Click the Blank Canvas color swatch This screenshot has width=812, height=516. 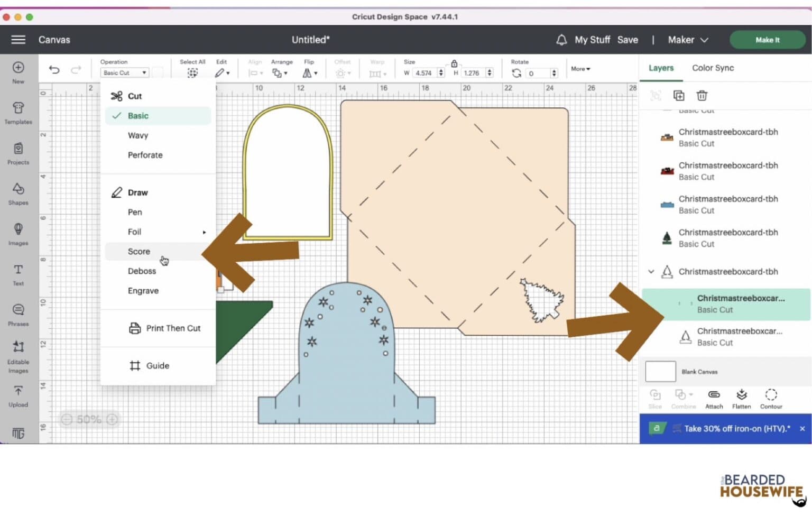pyautogui.click(x=660, y=372)
